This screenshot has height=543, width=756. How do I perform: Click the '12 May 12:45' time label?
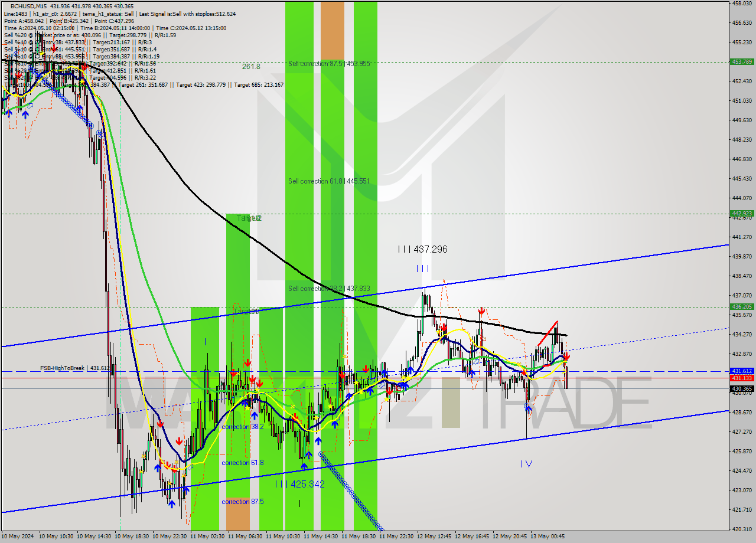tap(435, 537)
